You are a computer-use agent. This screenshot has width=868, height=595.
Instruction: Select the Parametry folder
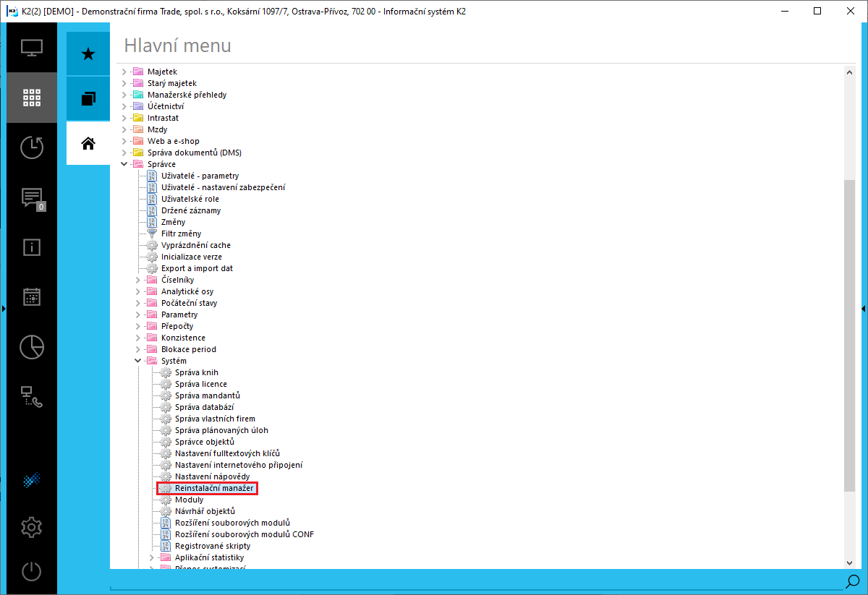[179, 314]
